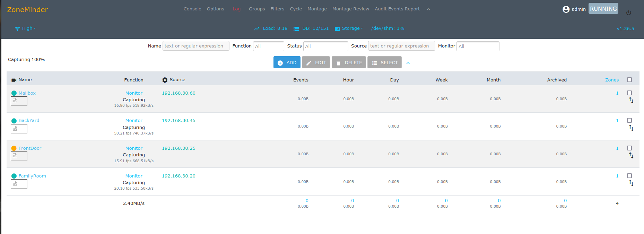The width and height of the screenshot is (644, 234).
Task: Check the FrontDoor row checkbox
Action: [629, 148]
